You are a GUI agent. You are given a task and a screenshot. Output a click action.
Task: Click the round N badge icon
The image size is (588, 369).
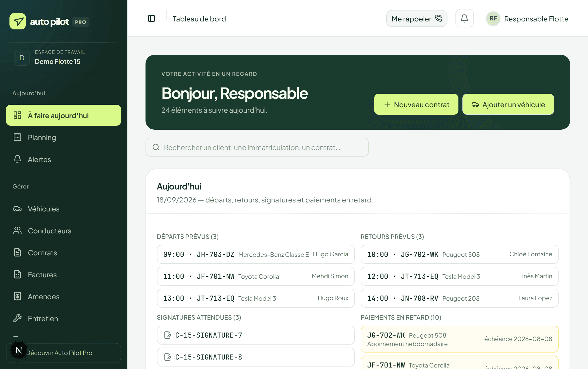click(x=19, y=350)
